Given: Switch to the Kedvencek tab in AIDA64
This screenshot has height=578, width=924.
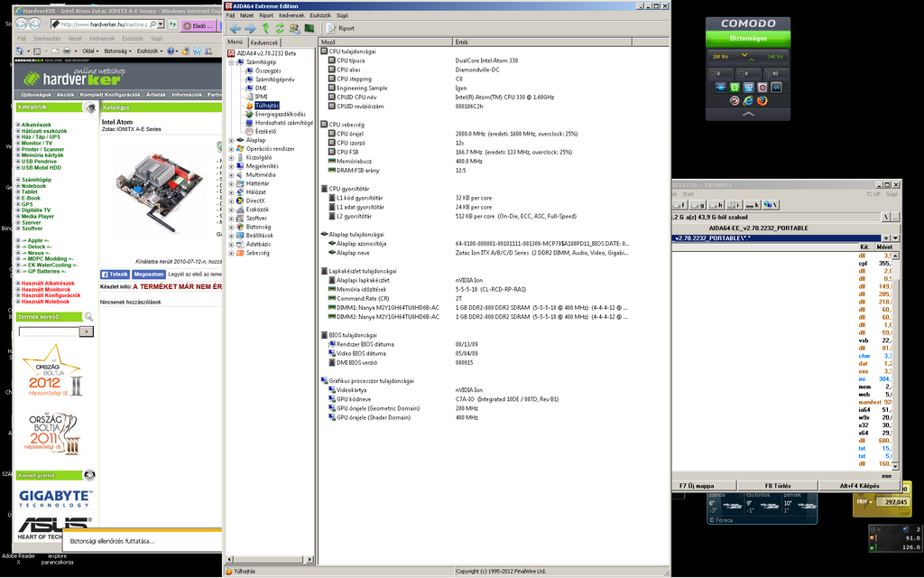Looking at the screenshot, I should pyautogui.click(x=264, y=42).
